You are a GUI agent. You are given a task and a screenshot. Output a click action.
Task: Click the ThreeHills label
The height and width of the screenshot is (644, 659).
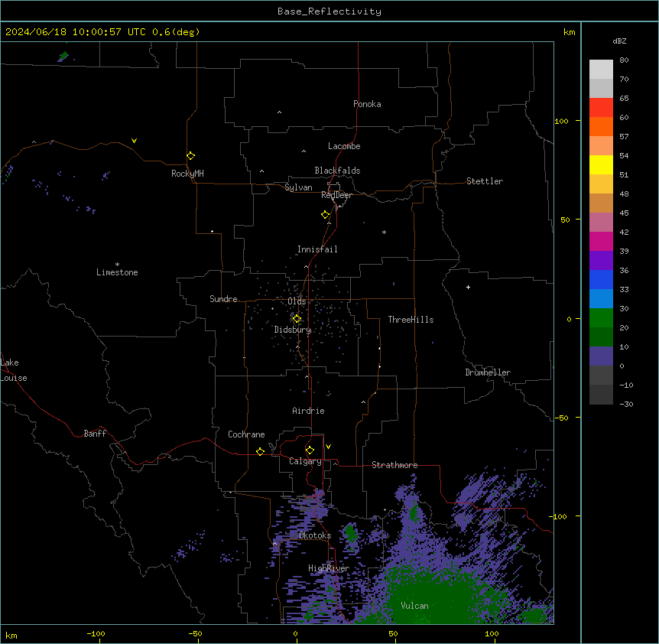(411, 320)
